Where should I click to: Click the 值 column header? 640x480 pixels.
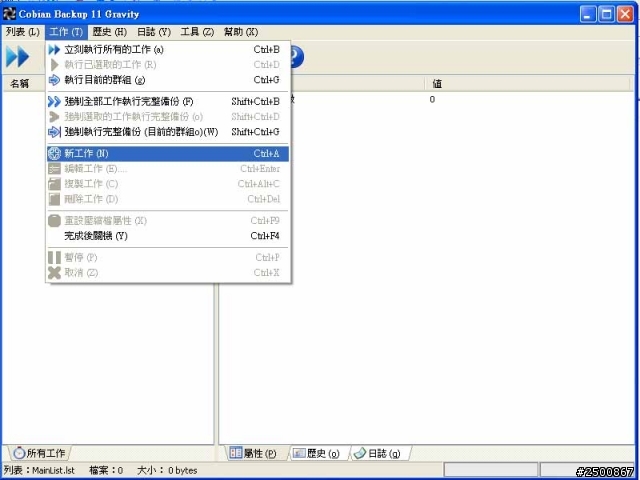click(529, 84)
